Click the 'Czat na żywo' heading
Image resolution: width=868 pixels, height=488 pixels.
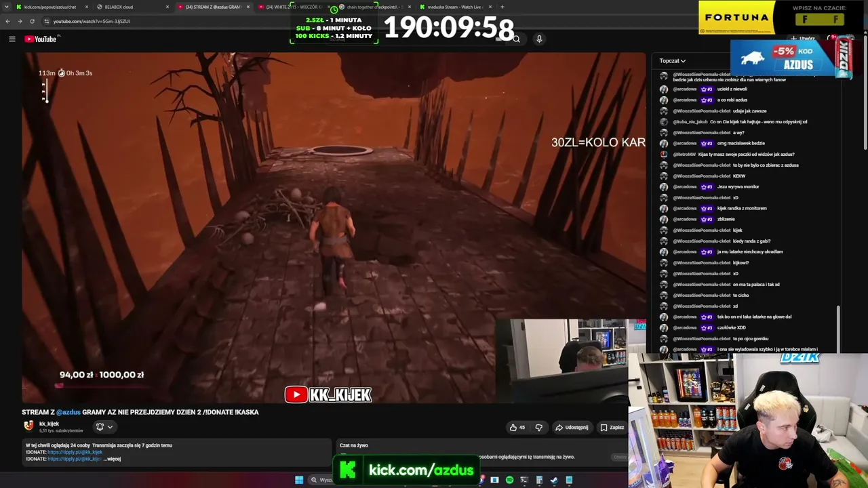point(354,445)
